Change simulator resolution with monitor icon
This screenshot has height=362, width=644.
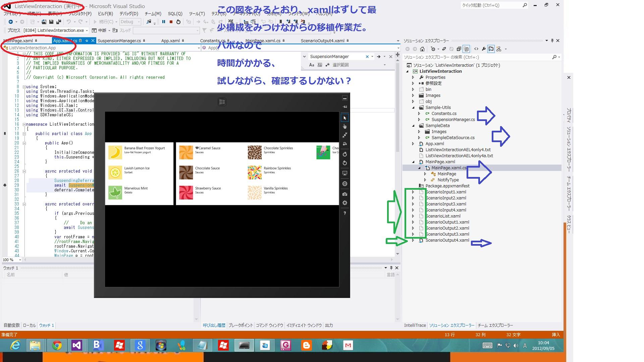tap(344, 173)
